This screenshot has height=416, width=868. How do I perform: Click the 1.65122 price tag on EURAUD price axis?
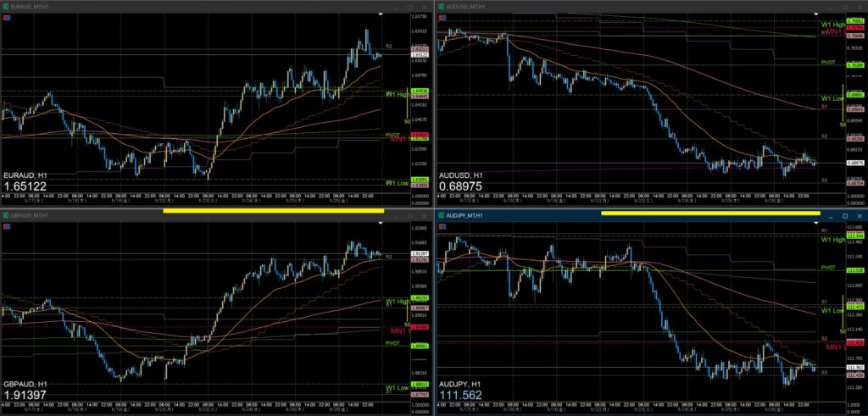(x=419, y=55)
